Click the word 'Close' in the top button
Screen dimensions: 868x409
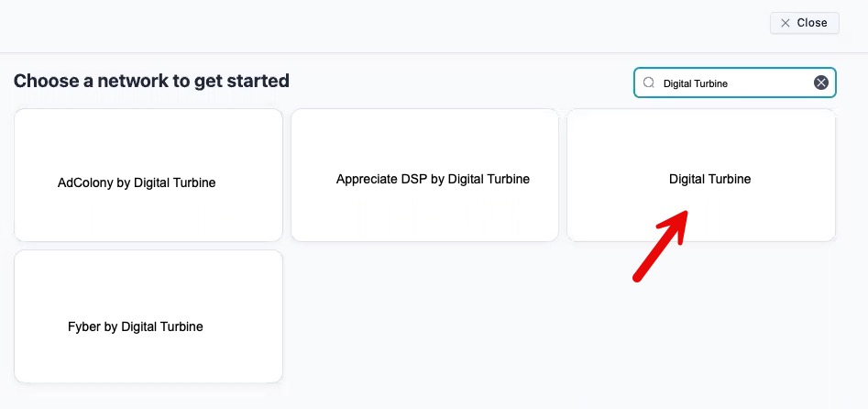tap(812, 23)
